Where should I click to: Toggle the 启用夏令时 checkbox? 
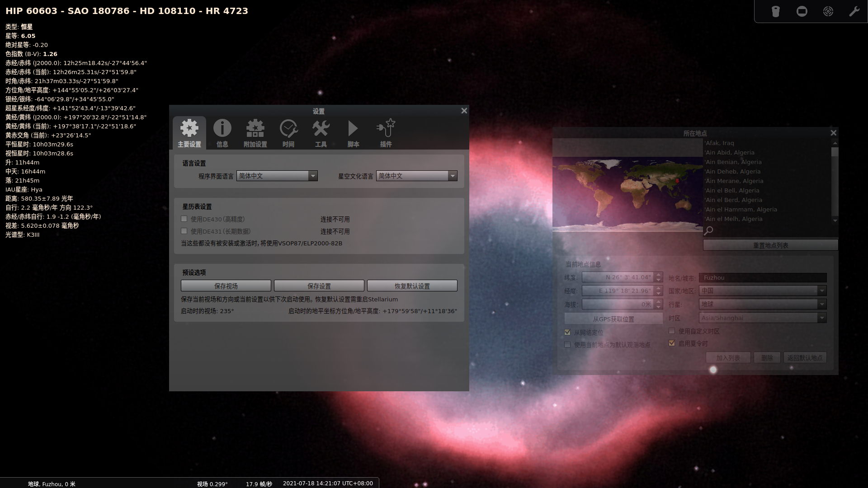click(672, 343)
